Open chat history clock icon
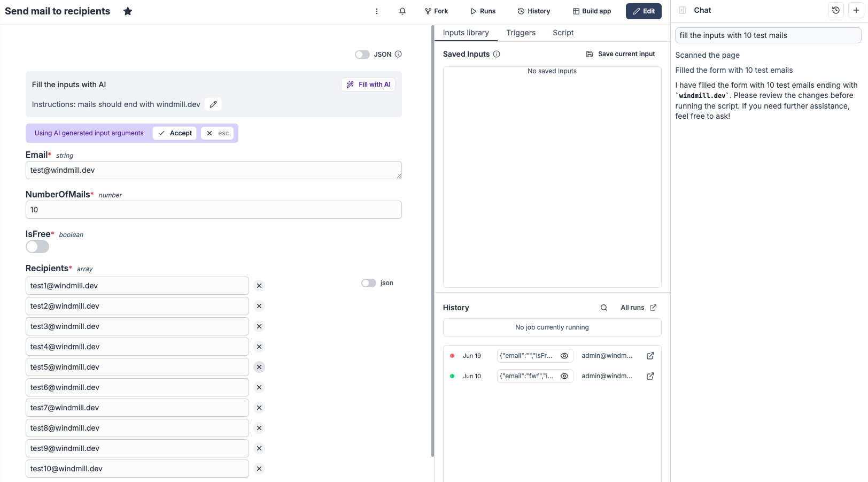Image resolution: width=868 pixels, height=482 pixels. point(836,10)
